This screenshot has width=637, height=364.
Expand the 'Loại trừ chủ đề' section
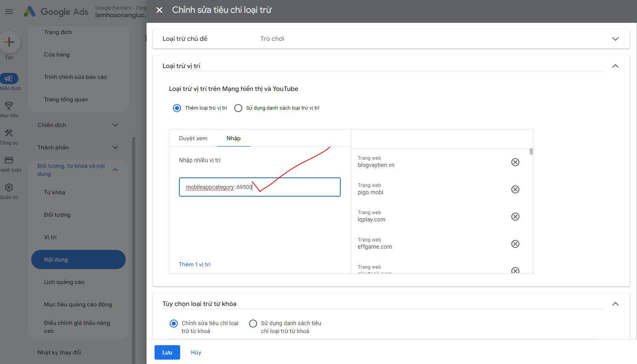615,39
